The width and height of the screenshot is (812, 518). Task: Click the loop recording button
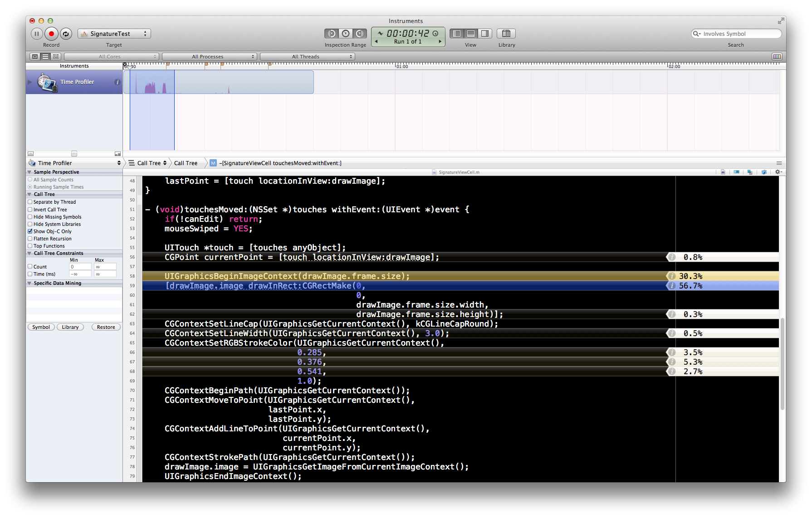pos(66,34)
